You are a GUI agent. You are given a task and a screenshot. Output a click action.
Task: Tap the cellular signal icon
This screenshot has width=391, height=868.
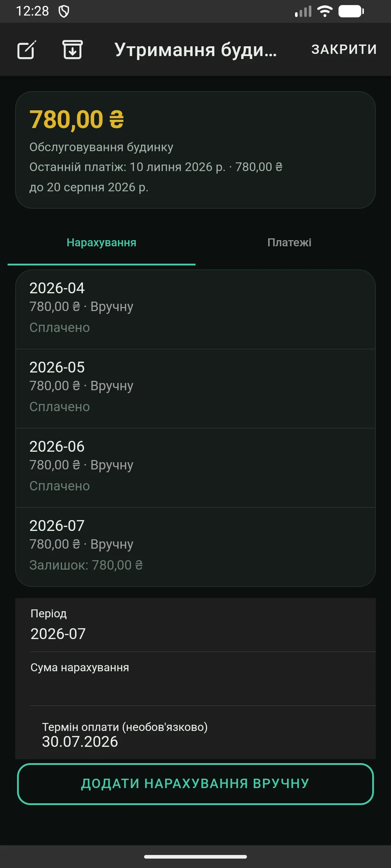[x=303, y=11]
